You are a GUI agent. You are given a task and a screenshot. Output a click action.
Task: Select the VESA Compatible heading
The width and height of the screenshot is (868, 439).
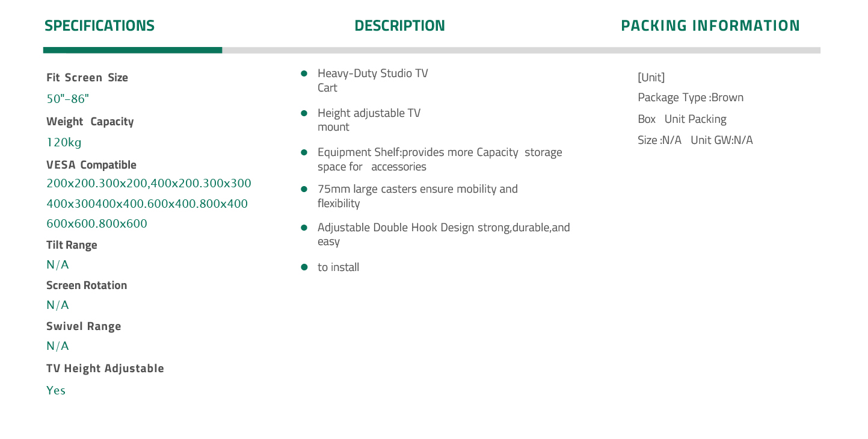(91, 164)
